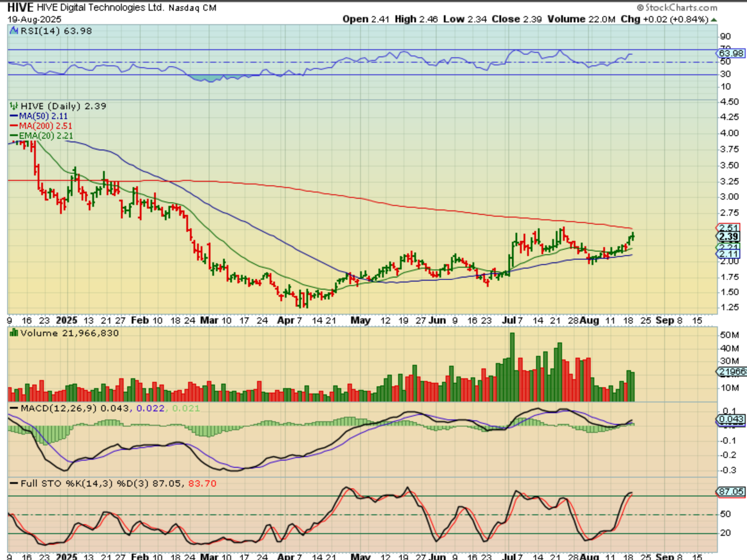Image resolution: width=747 pixels, height=560 pixels.
Task: Click the Volume 22.0M value in the header
Action: (581, 19)
